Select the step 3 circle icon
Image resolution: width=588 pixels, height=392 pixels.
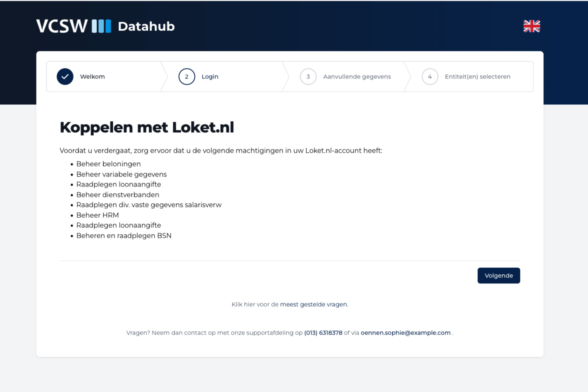[x=308, y=77]
